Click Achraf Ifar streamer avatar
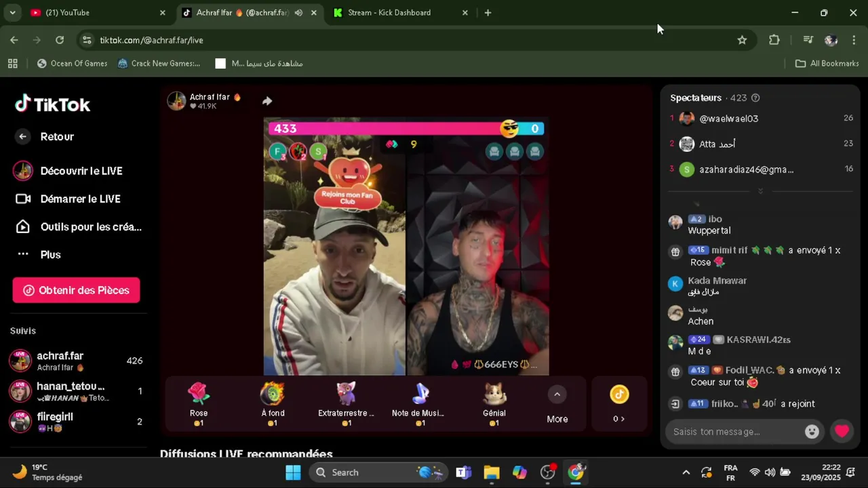868x488 pixels. tap(176, 101)
